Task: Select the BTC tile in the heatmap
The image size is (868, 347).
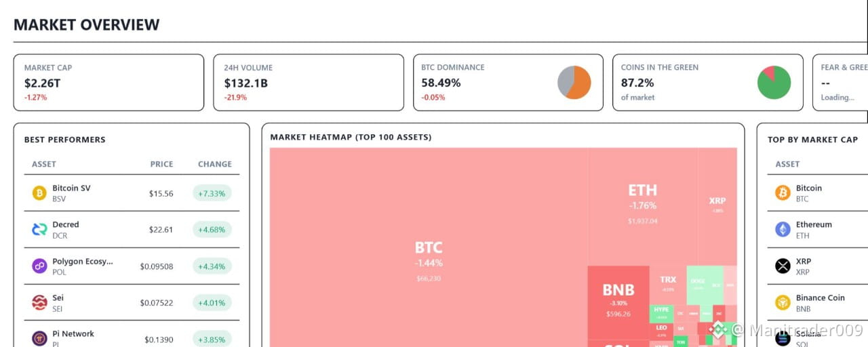Action: click(429, 247)
